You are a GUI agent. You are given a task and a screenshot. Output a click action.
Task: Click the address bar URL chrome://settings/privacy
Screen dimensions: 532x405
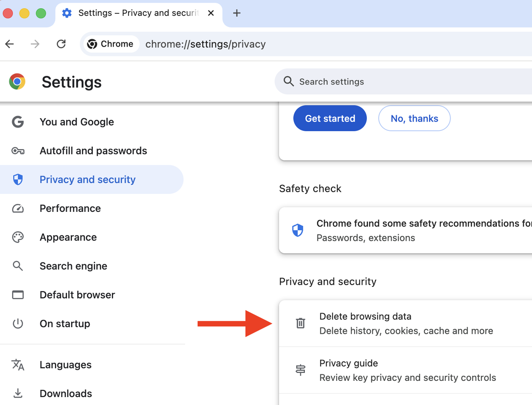click(x=205, y=44)
